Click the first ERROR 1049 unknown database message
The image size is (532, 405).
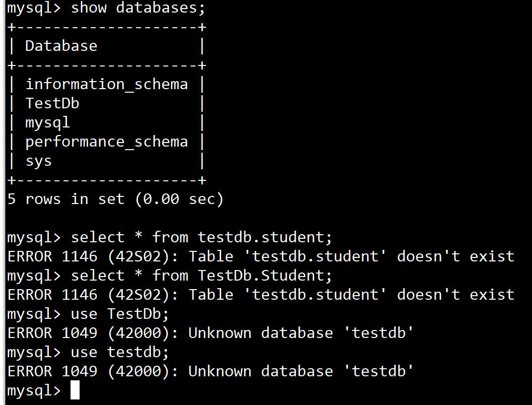[x=210, y=333]
